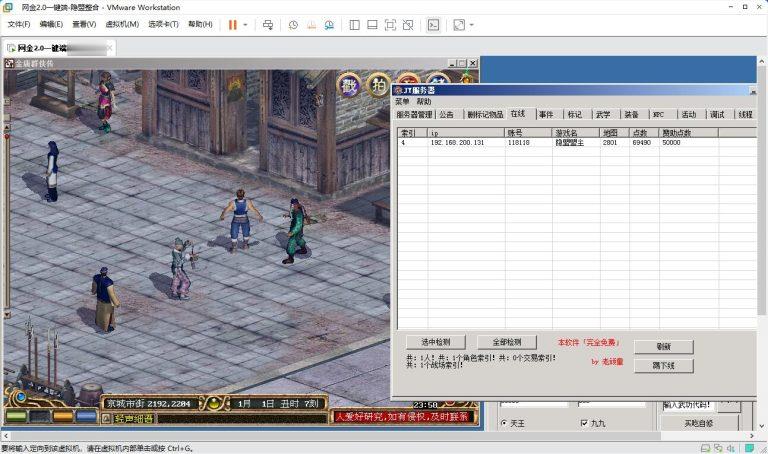
Task: Open the 选项卡(T) menu
Action: point(163,24)
